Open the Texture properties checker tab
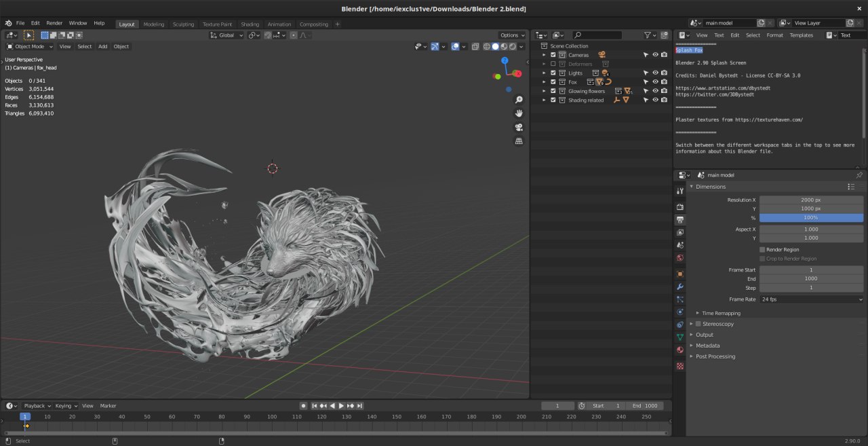The height and width of the screenshot is (446, 868). click(x=680, y=366)
